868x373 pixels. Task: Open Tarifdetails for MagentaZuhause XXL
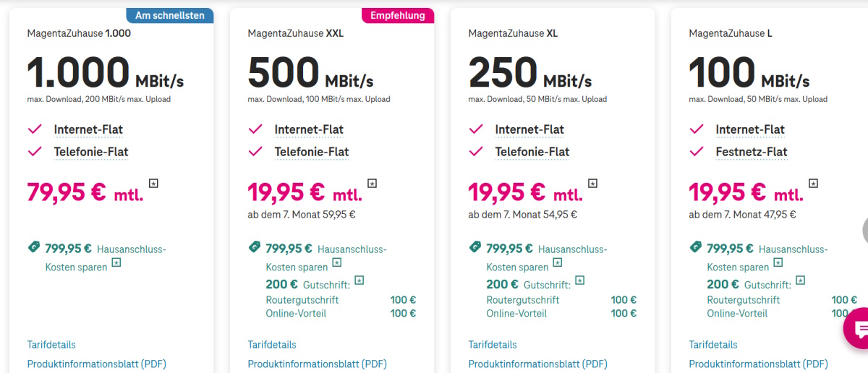[x=272, y=345]
